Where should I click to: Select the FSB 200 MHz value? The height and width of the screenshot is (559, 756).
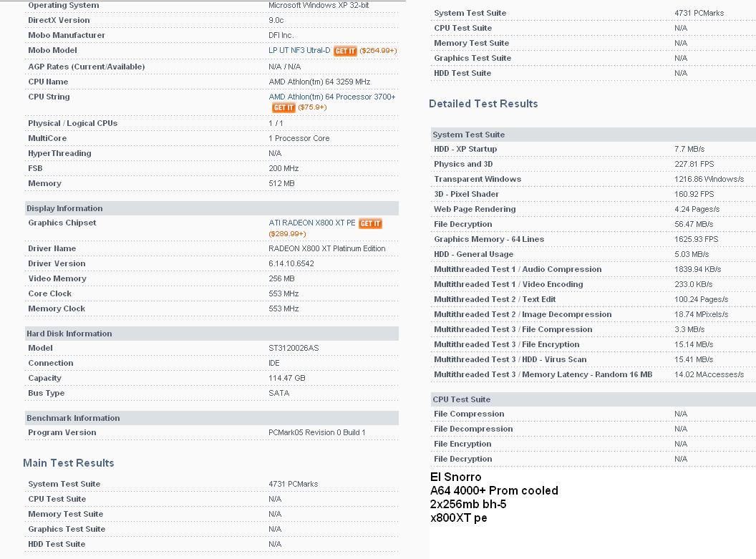[x=283, y=168]
